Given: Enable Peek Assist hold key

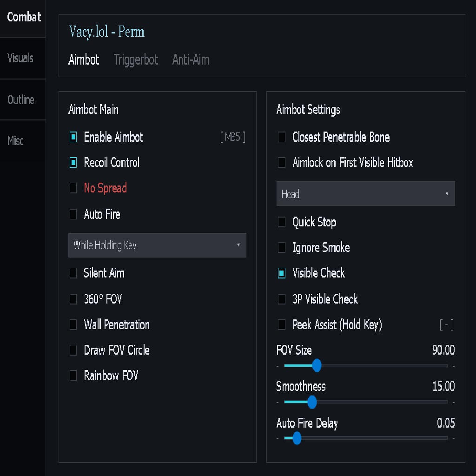Looking at the screenshot, I should (x=281, y=324).
